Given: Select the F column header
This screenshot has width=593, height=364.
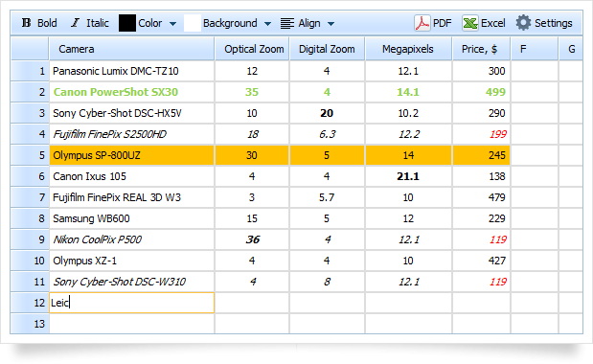Looking at the screenshot, I should click(535, 49).
